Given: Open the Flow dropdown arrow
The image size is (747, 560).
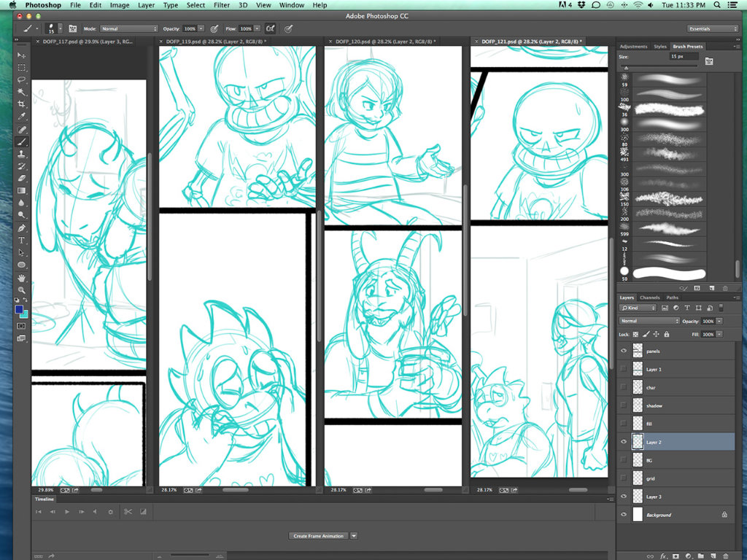Looking at the screenshot, I should click(258, 28).
